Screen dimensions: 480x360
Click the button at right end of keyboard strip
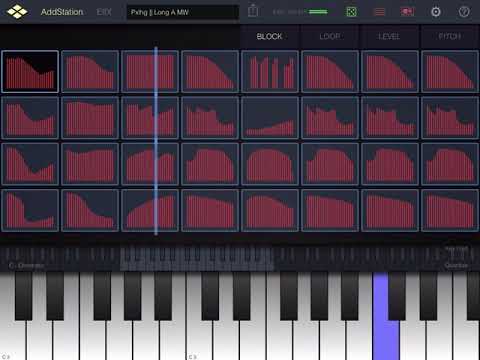click(457, 257)
